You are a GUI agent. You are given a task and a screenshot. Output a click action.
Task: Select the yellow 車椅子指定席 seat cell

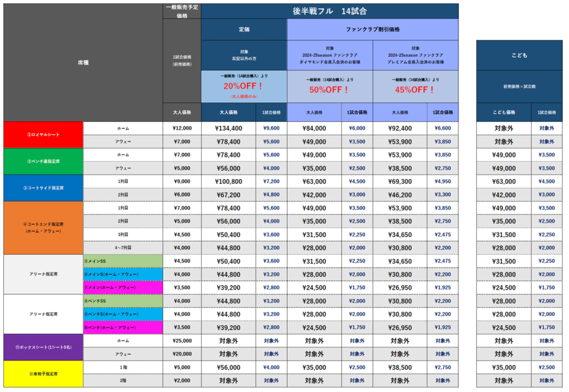(x=43, y=374)
